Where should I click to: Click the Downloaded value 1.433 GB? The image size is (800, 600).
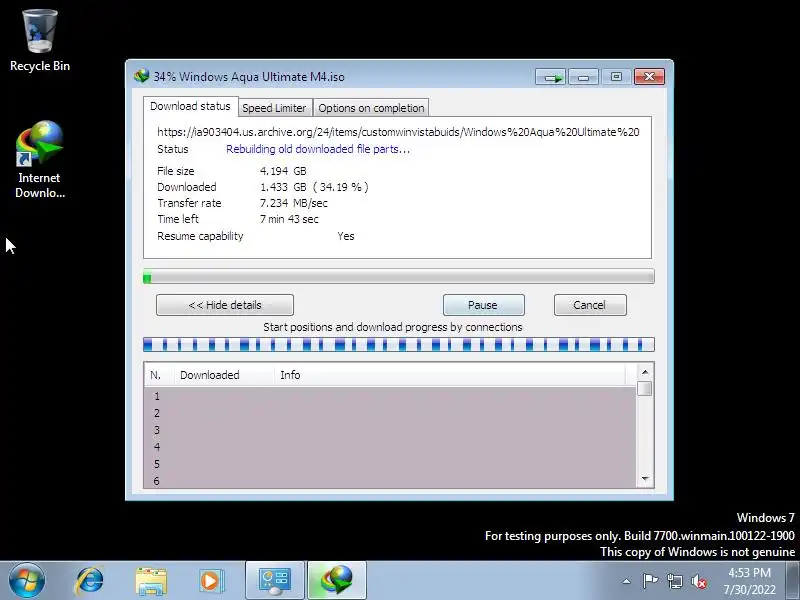283,187
